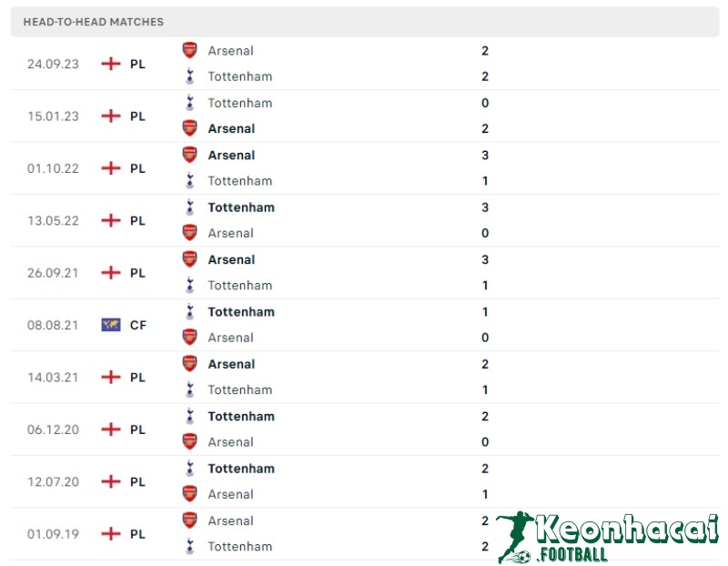
Task: Click the Arsenal badge on the 13.05.22 match
Action: coord(188,233)
